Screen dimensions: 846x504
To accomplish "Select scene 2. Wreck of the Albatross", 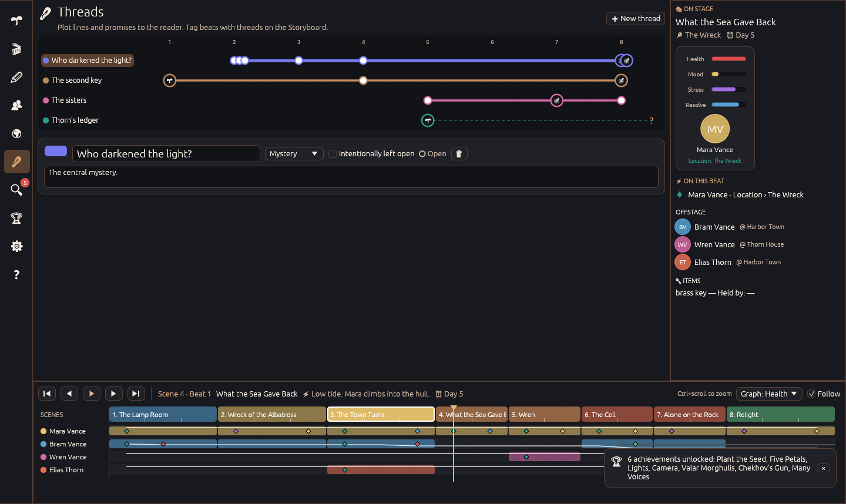I will [272, 414].
